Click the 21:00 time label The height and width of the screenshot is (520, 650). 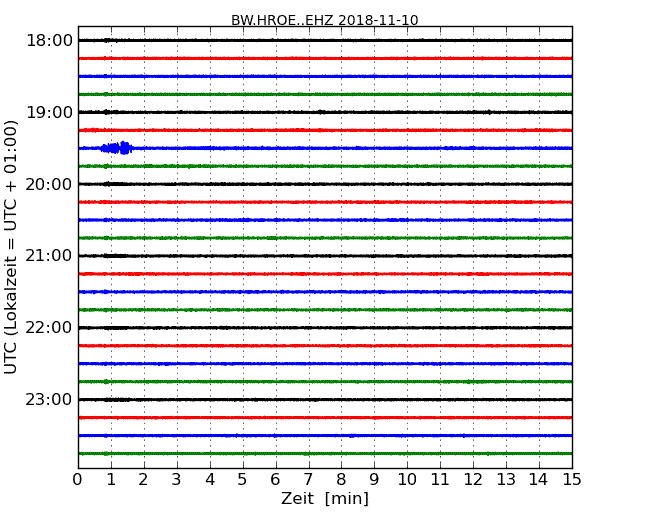pyautogui.click(x=49, y=256)
